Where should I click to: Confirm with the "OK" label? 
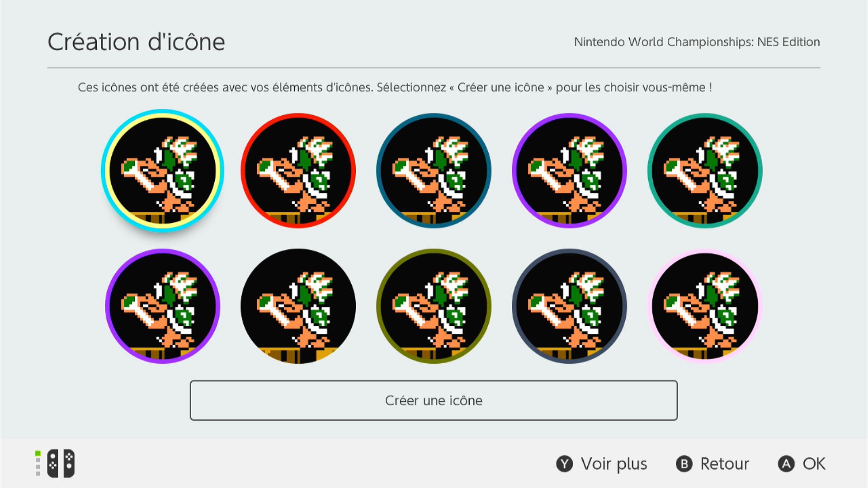(x=814, y=464)
